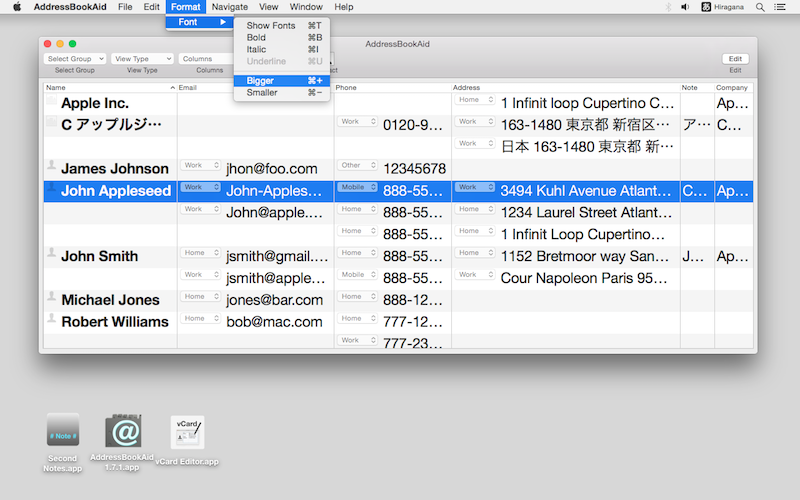The image size is (800, 500).
Task: Click the 0120-9… phone cell
Action: pos(413,125)
